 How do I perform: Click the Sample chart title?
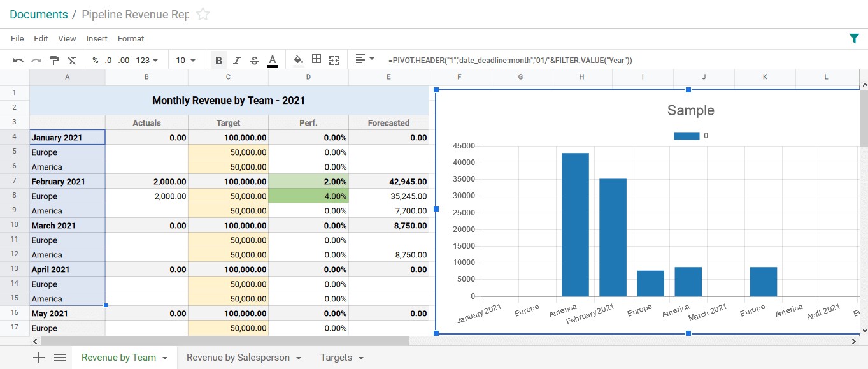coord(690,110)
